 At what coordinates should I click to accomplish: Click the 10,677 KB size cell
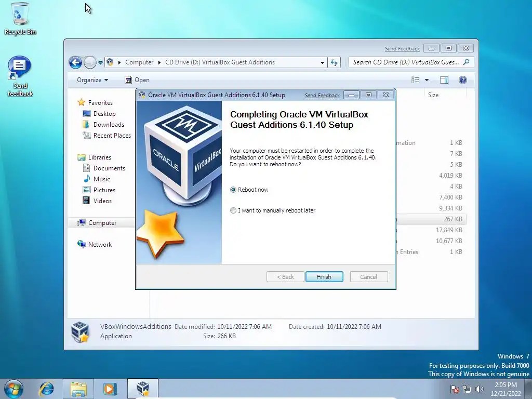[x=449, y=241]
